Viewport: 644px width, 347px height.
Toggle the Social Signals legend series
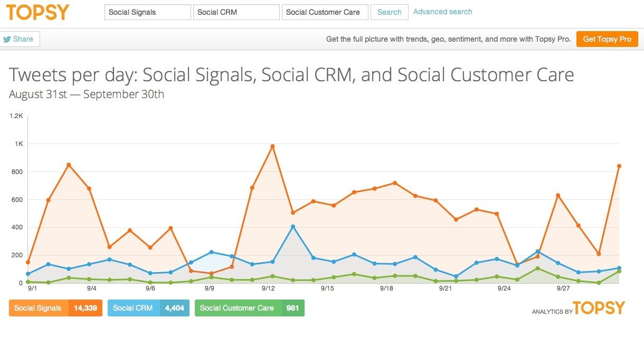[38, 308]
